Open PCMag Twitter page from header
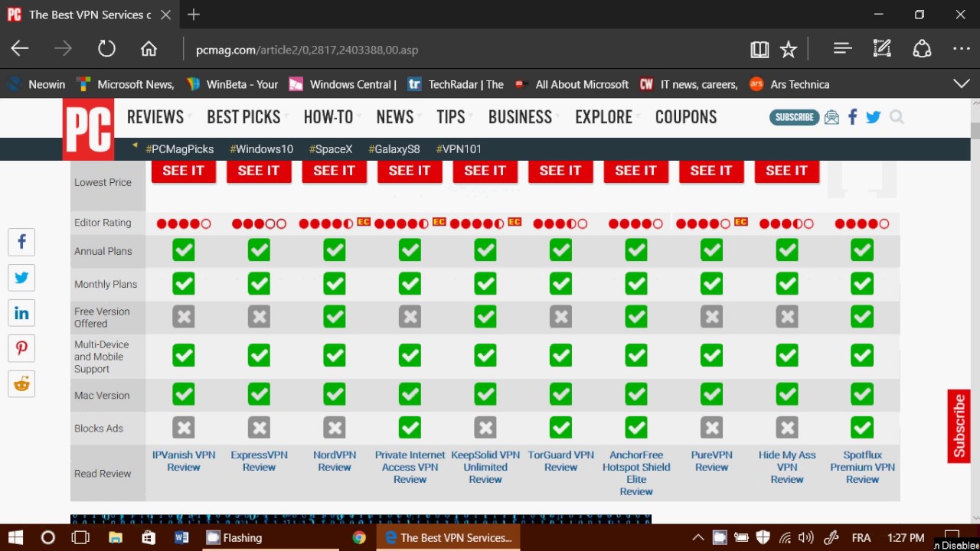This screenshot has width=980, height=551. [x=874, y=117]
